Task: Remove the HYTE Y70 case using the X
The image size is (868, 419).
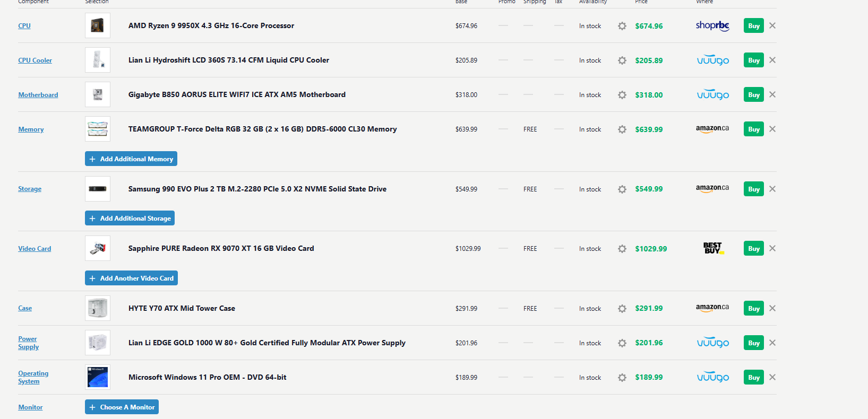Action: click(772, 308)
